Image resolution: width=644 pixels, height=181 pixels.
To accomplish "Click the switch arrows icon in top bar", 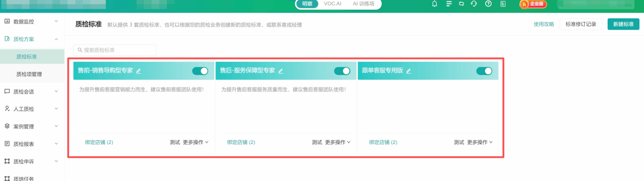I will 461,4.
